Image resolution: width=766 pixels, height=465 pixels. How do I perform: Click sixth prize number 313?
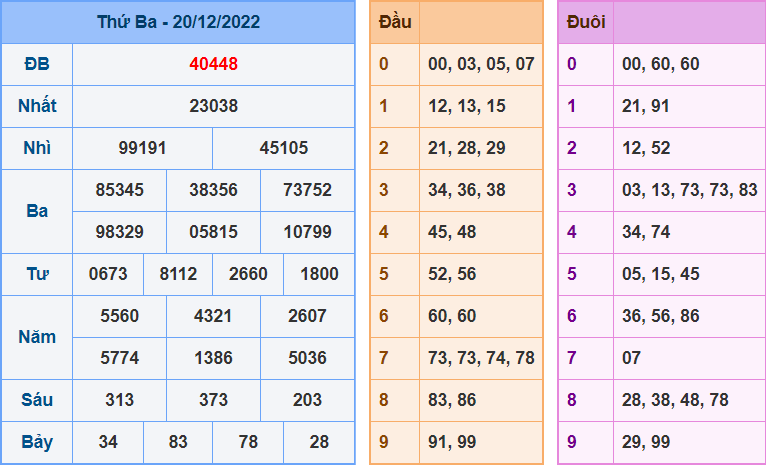120,400
